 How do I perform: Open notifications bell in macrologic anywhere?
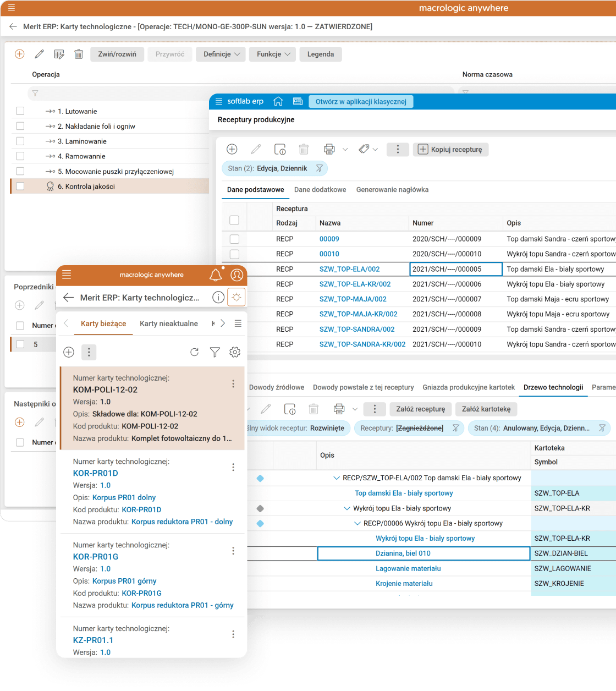click(216, 275)
